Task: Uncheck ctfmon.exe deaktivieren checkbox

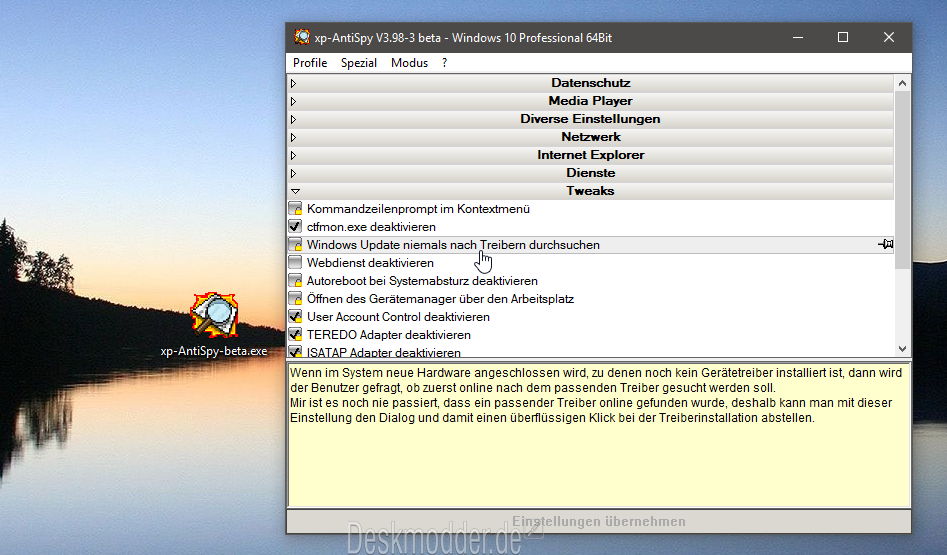Action: pos(295,227)
